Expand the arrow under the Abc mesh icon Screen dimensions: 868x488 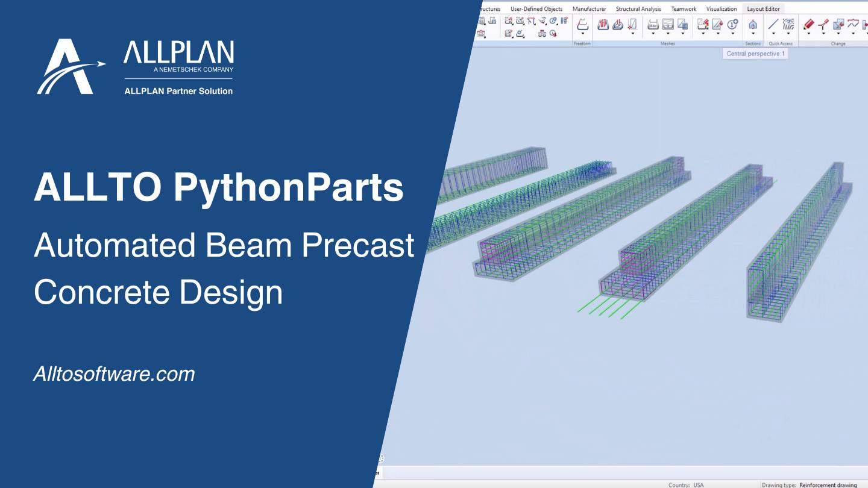(653, 34)
